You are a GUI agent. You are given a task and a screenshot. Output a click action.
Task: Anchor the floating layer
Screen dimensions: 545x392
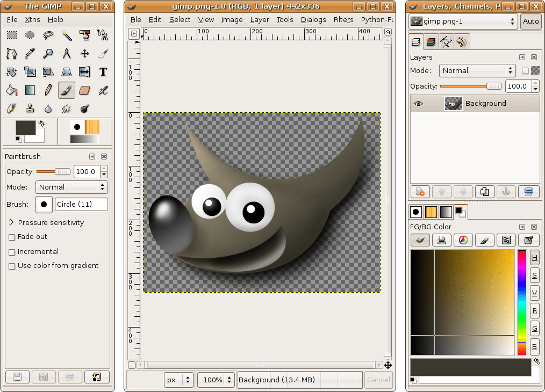coord(506,192)
